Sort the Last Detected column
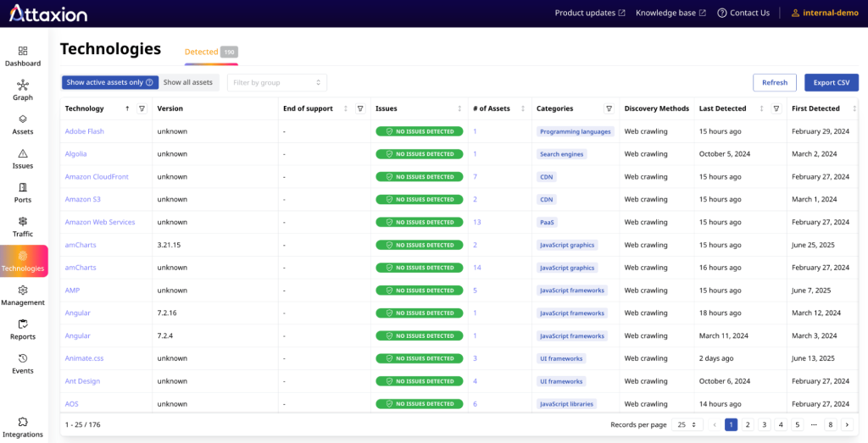This screenshot has height=443, width=868. [762, 108]
